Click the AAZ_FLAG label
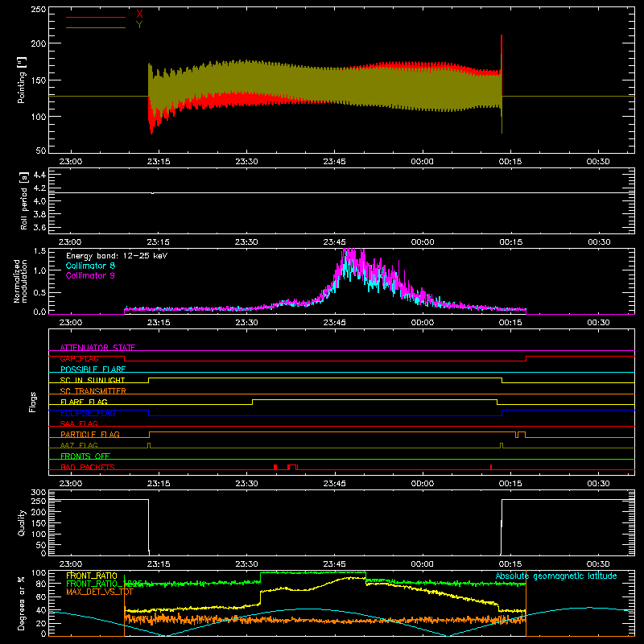 [x=79, y=445]
